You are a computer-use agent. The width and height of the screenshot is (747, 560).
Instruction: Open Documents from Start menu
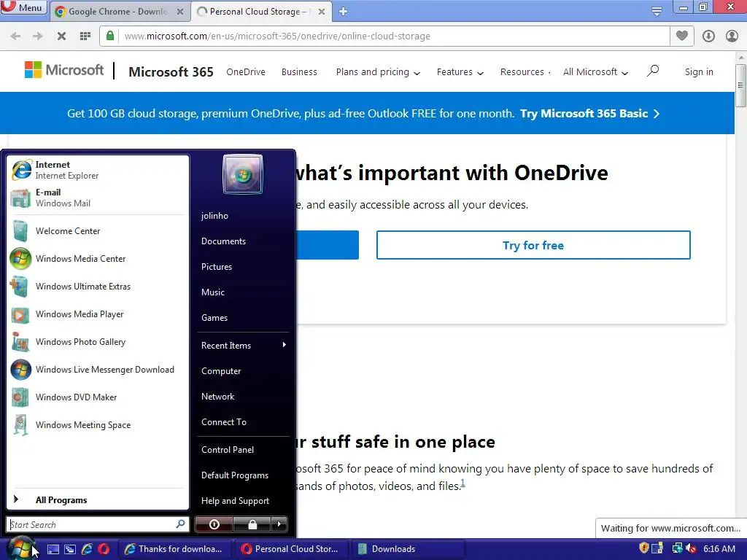[x=243, y=241]
